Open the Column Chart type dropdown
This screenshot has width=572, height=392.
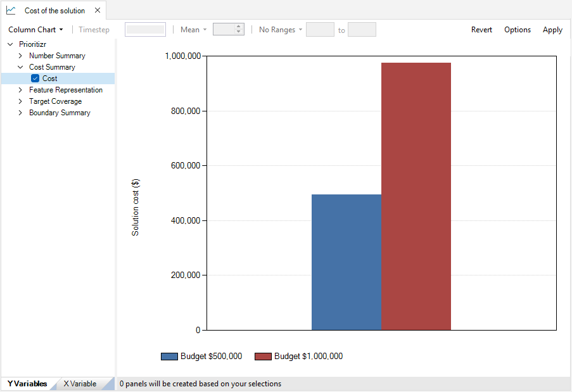[x=35, y=30]
